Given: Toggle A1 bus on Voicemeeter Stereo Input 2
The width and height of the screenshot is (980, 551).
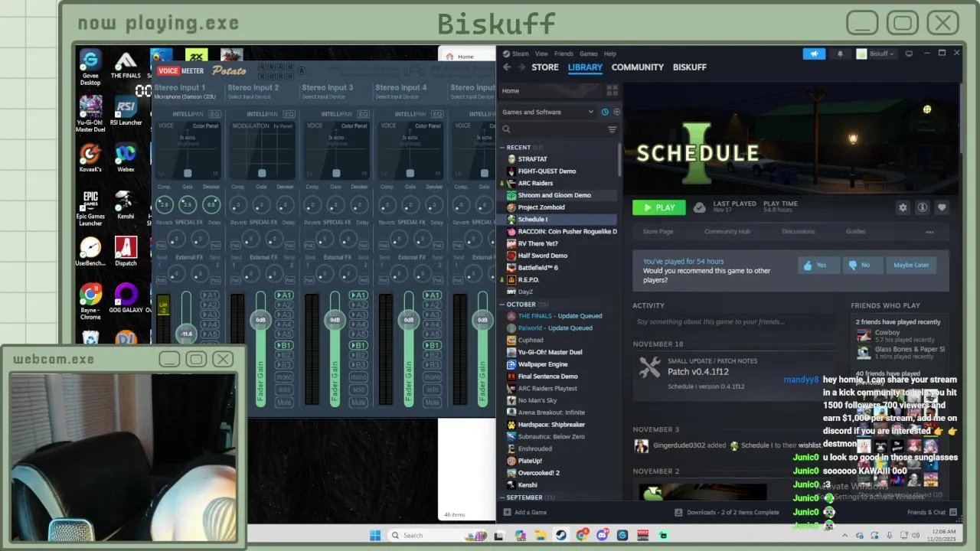Looking at the screenshot, I should pos(284,295).
